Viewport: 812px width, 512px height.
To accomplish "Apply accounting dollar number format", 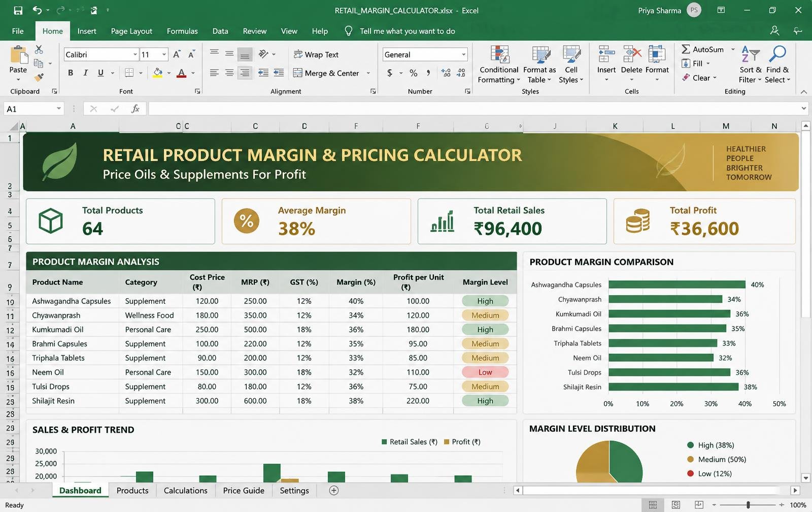I will pyautogui.click(x=389, y=73).
